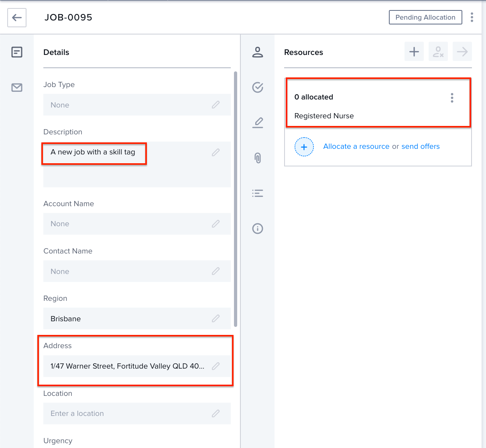Click the Allocate a resource link

[356, 146]
